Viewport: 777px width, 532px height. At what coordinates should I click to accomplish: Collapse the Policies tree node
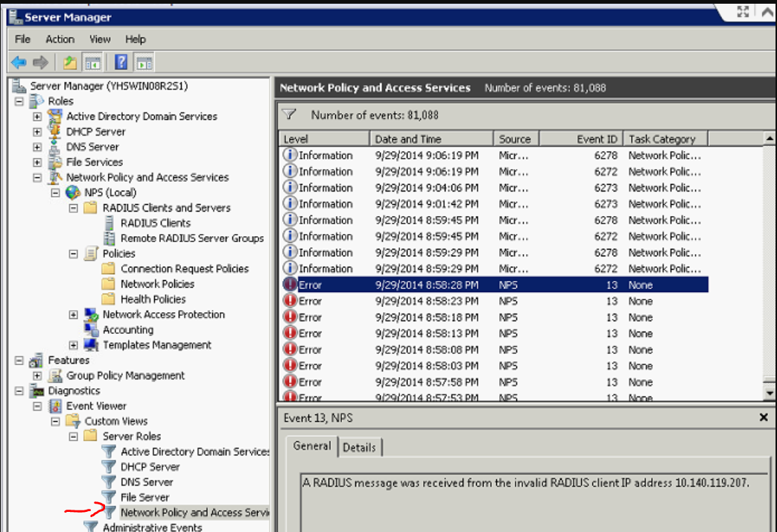[x=73, y=253]
